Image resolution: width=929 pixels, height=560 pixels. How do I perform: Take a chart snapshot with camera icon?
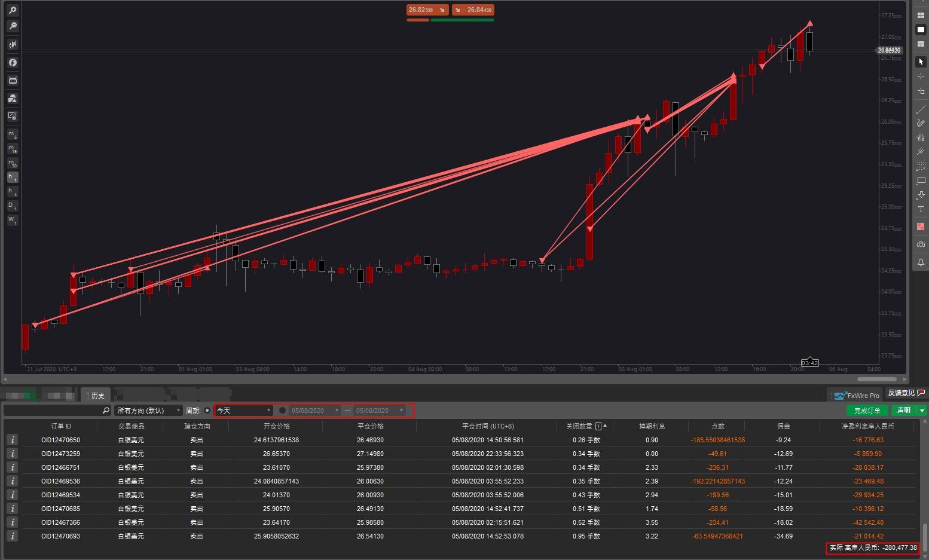(921, 244)
